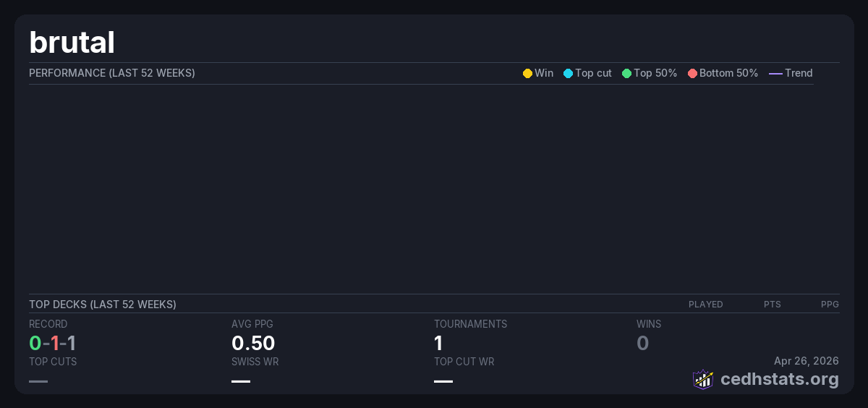Click the PPG column header
This screenshot has height=408, width=868.
pyautogui.click(x=830, y=305)
